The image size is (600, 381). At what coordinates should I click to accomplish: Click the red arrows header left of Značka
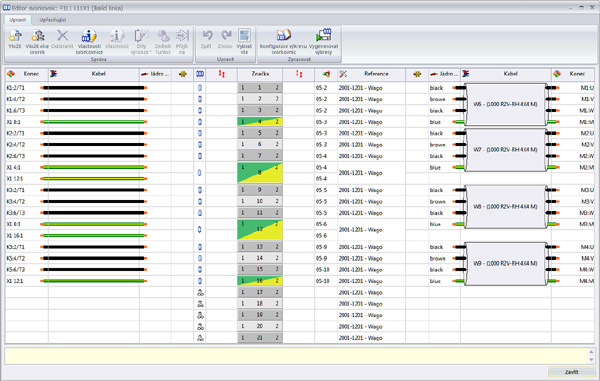coord(222,74)
